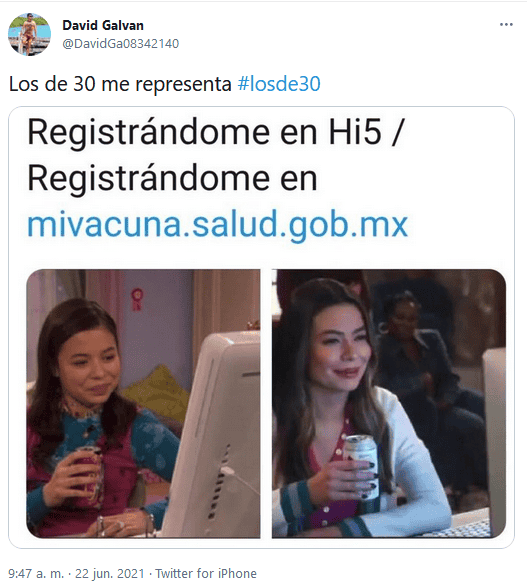Click the red soda can in left photo
Screen dimensions: 527x587
(90, 472)
